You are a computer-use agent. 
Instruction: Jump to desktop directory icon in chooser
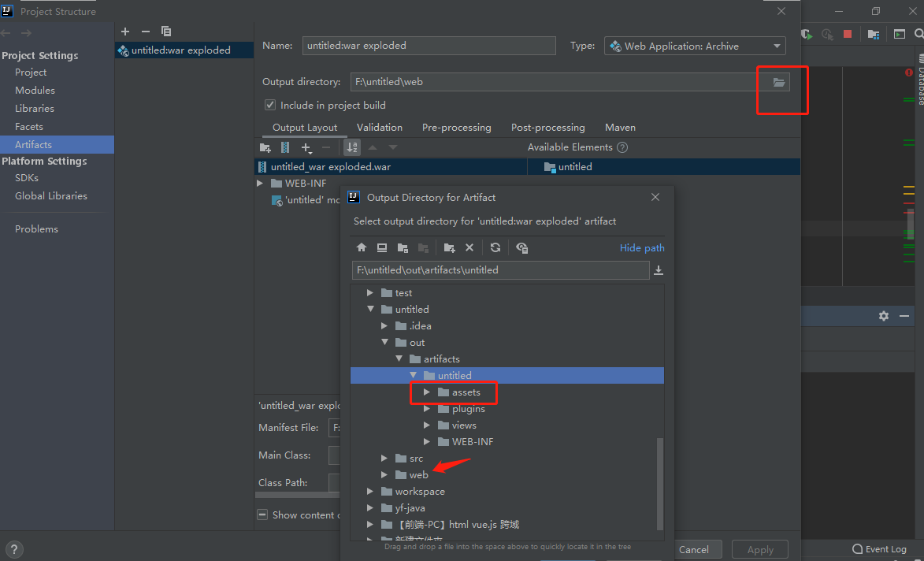[x=382, y=247]
